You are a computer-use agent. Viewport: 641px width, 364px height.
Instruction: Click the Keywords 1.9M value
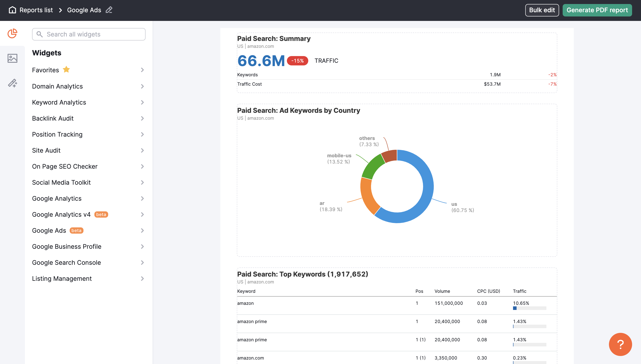[495, 75]
